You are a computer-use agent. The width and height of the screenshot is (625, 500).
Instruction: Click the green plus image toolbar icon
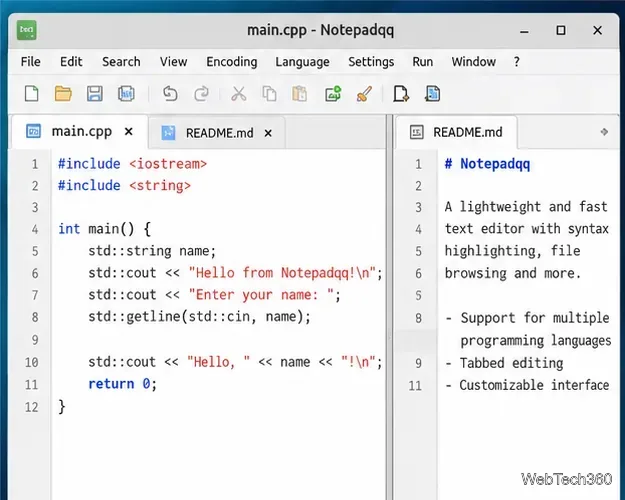pos(333,94)
